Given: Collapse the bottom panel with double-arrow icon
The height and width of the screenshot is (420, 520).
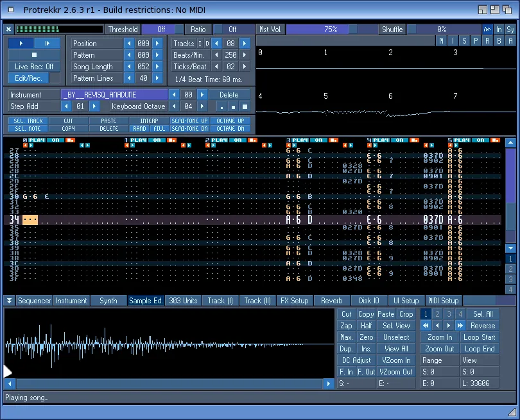Looking at the screenshot, I should coord(9,301).
